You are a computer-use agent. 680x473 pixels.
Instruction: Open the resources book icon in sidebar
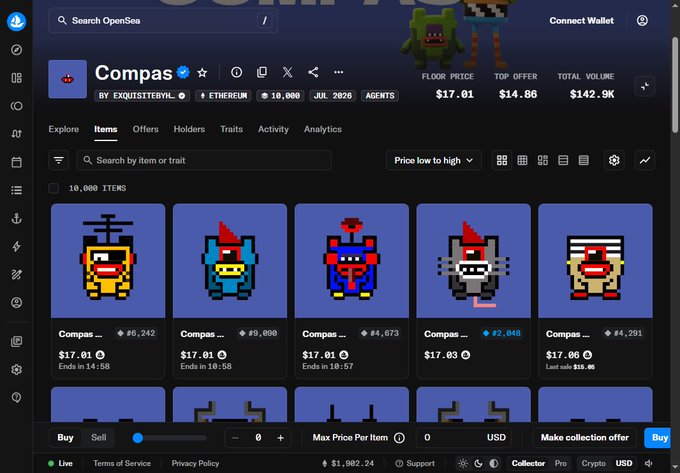tap(16, 342)
